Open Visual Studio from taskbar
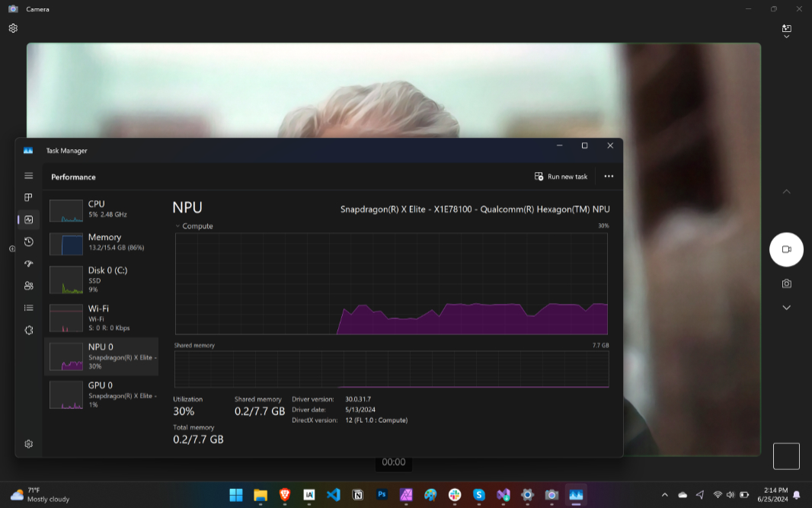Image resolution: width=812 pixels, height=508 pixels. (504, 495)
